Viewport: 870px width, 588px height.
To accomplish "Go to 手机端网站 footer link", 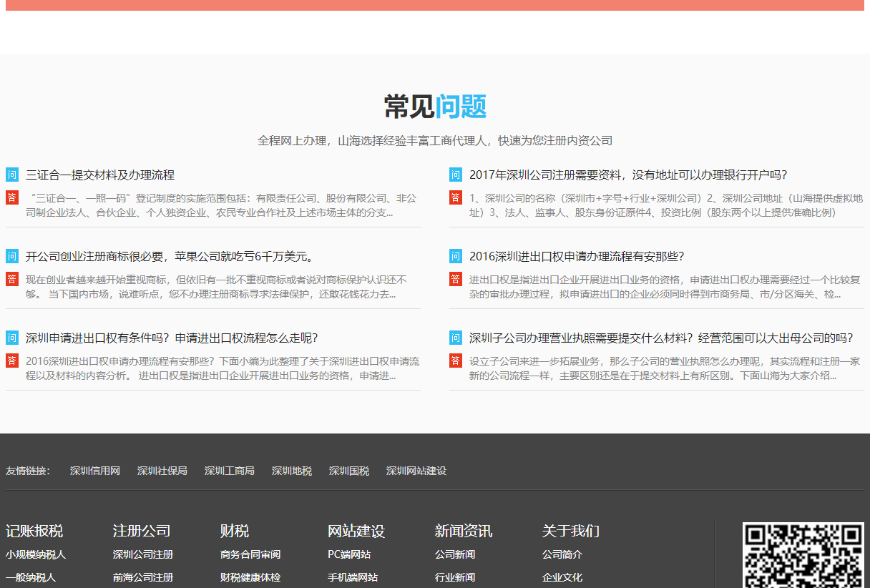I will point(353,577).
